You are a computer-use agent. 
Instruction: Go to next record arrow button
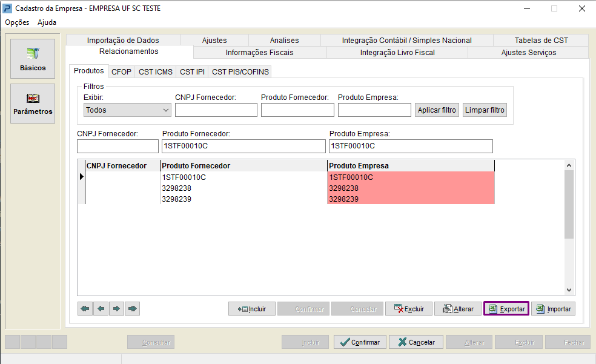coord(116,308)
